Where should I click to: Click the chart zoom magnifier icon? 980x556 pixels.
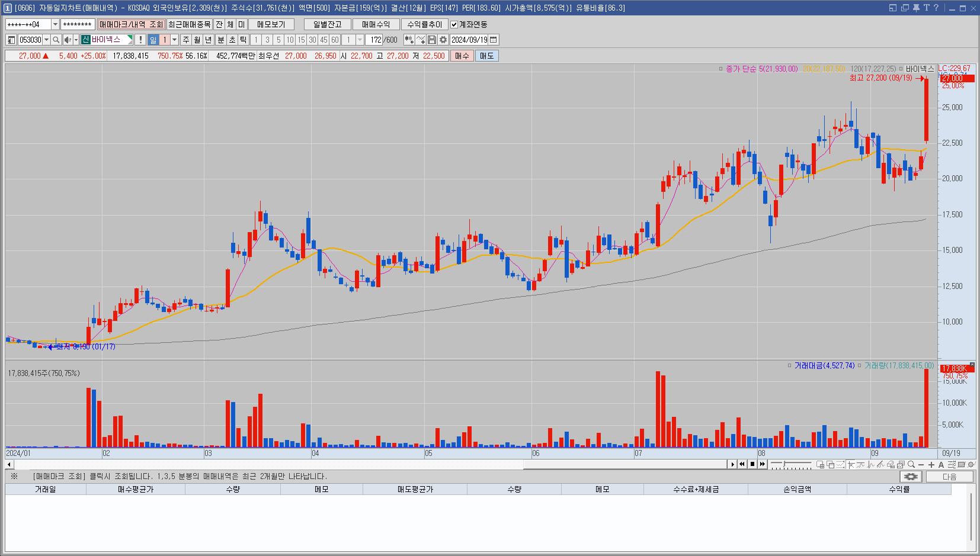911,465
